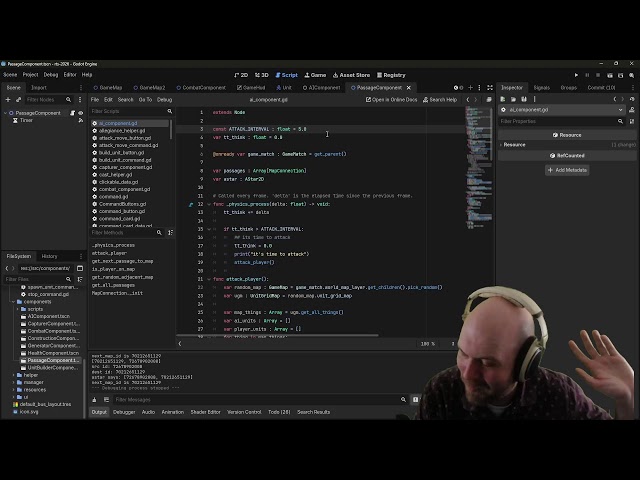Viewport: 640px width, 480px height.
Task: Switch to the 2D workspace
Action: click(241, 75)
